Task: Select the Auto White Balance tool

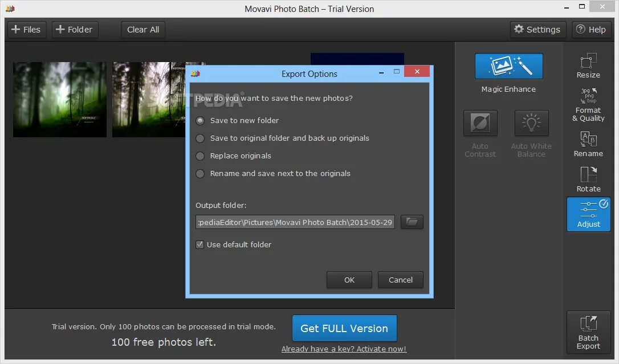Action: click(x=531, y=123)
